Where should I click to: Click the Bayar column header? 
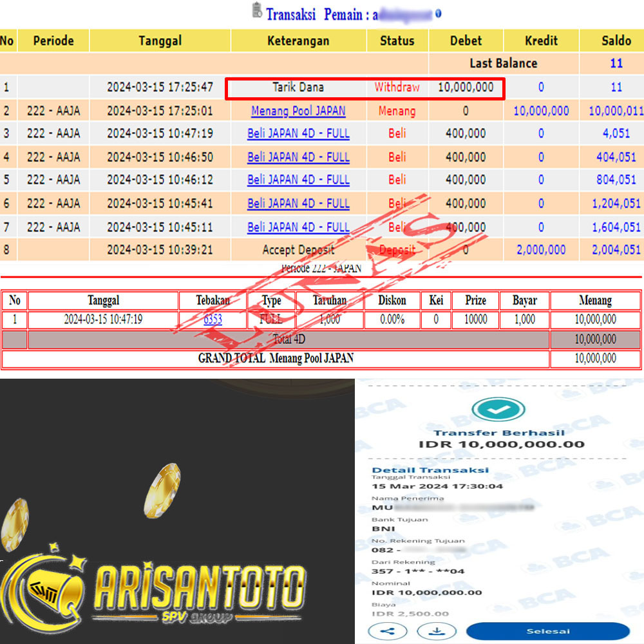[x=524, y=301]
